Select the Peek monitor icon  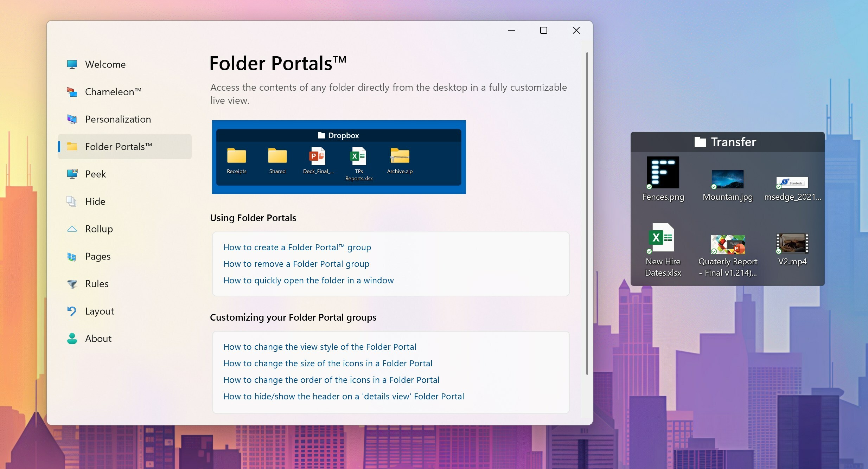click(72, 174)
